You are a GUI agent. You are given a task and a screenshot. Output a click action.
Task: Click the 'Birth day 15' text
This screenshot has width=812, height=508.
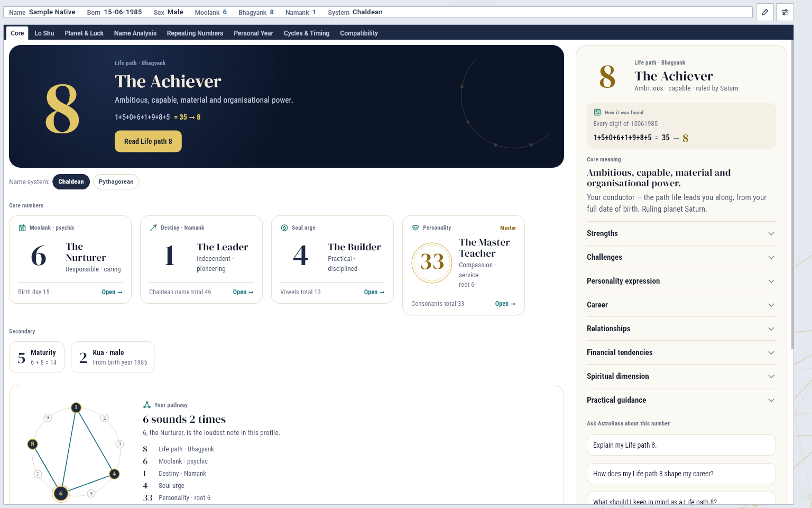[x=34, y=292]
